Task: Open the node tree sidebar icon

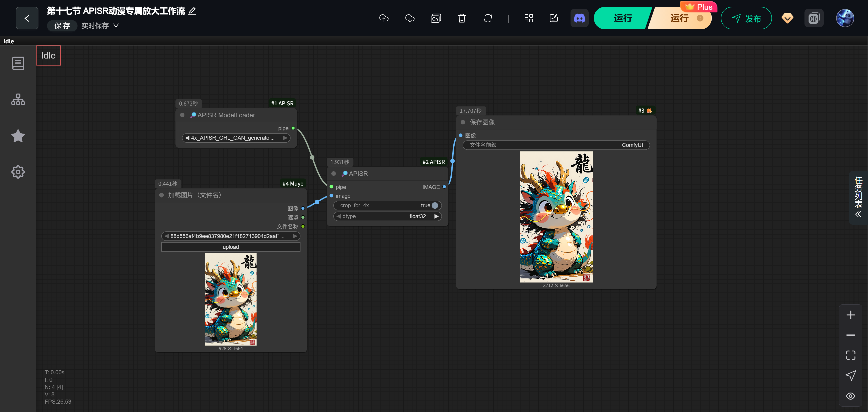Action: point(18,99)
